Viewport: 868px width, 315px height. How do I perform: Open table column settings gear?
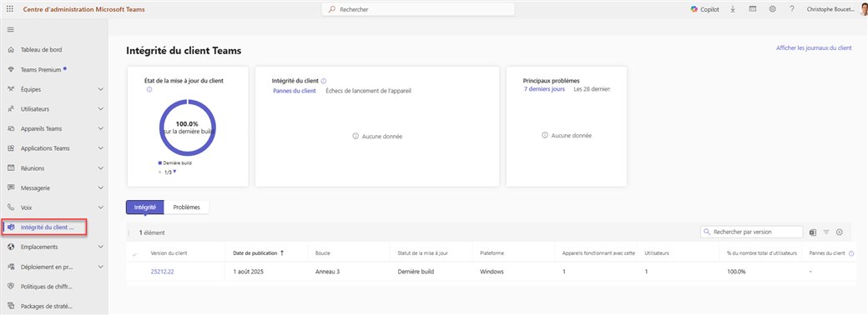[840, 232]
